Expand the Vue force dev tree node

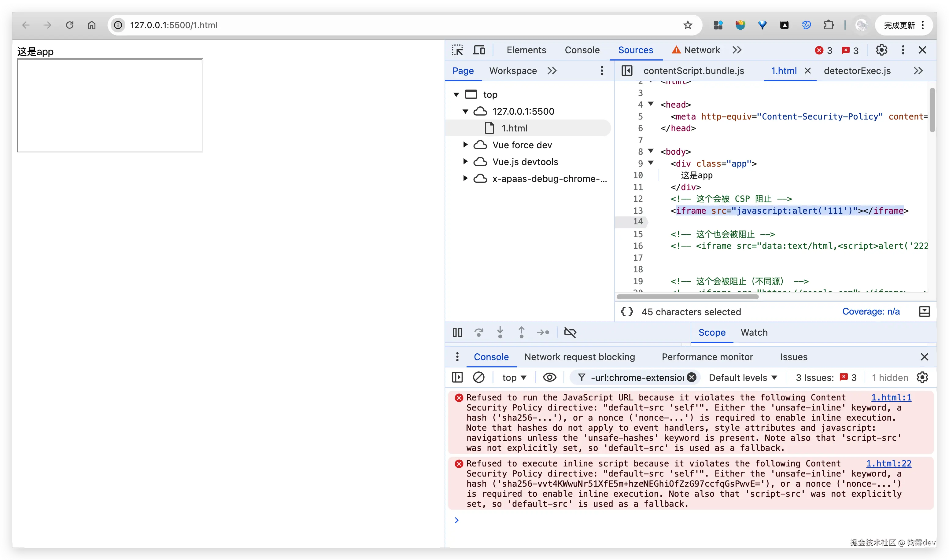[x=465, y=145]
